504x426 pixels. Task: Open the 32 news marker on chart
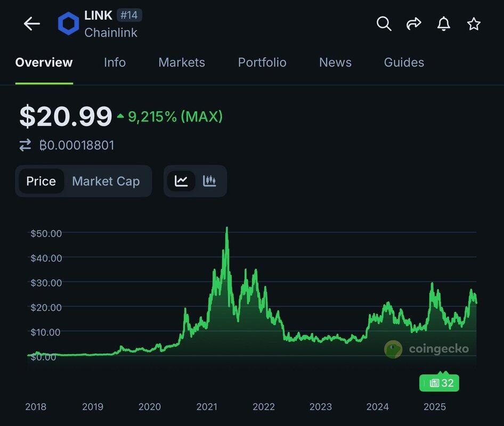click(x=440, y=383)
